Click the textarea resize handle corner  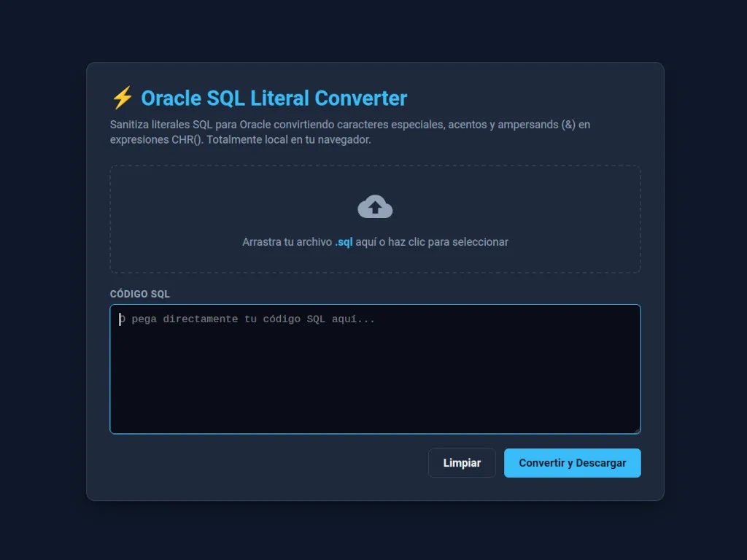[636, 430]
